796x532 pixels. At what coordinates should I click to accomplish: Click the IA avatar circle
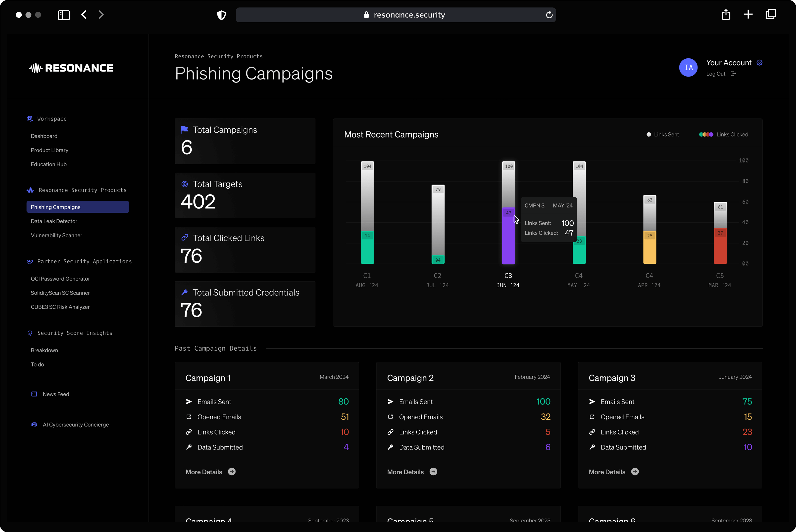point(688,68)
